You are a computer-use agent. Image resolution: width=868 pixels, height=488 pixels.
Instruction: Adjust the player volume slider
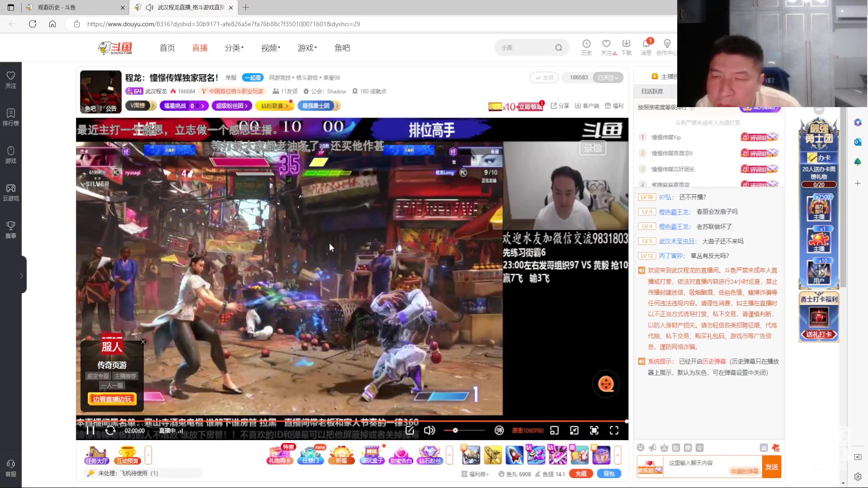pos(464,430)
